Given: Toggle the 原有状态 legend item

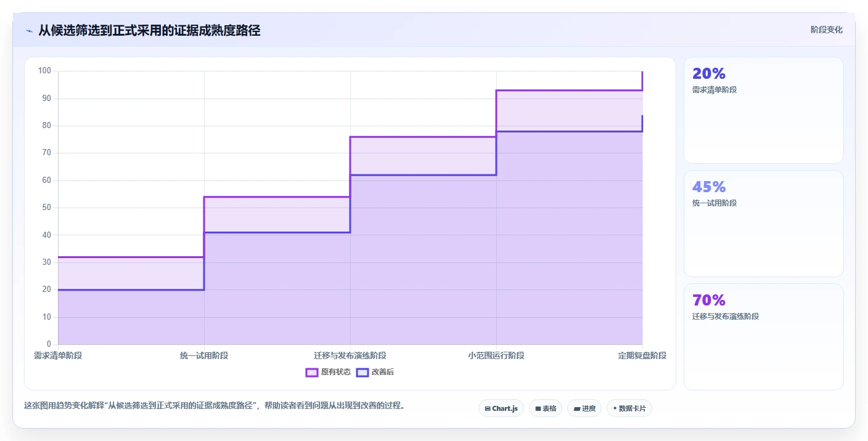Looking at the screenshot, I should [x=328, y=372].
